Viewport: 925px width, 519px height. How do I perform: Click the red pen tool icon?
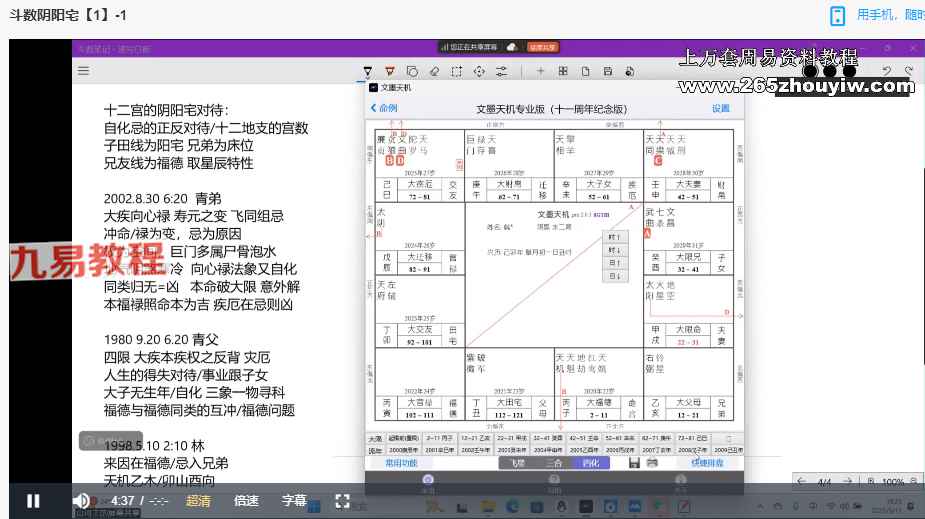(x=388, y=71)
